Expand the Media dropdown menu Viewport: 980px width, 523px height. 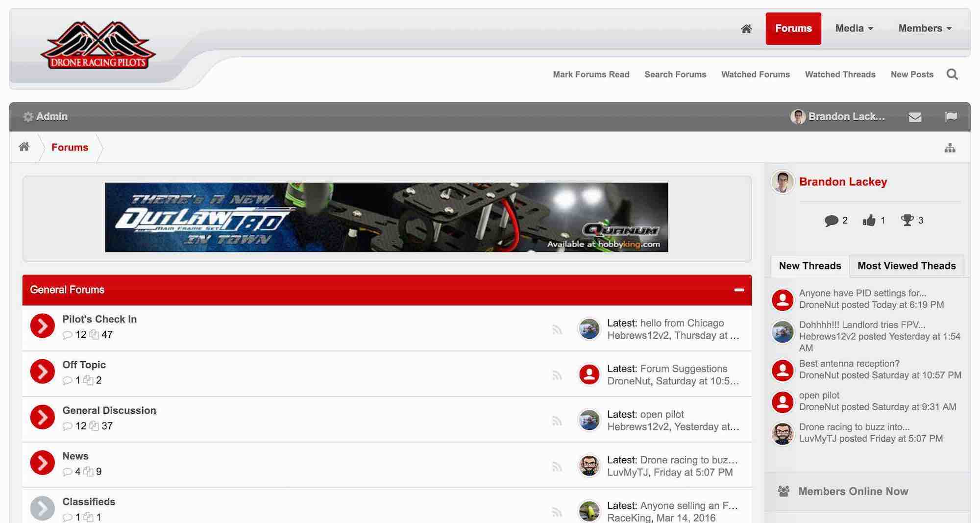tap(854, 28)
